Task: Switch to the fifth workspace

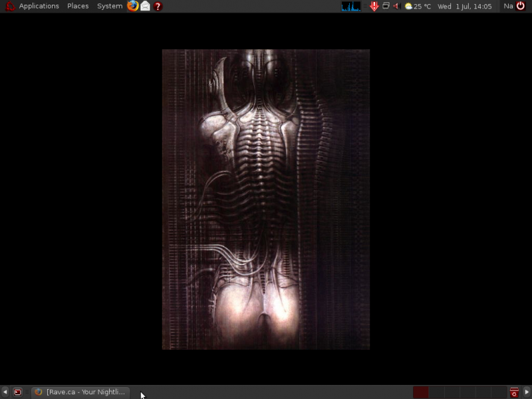Action: tap(483, 392)
